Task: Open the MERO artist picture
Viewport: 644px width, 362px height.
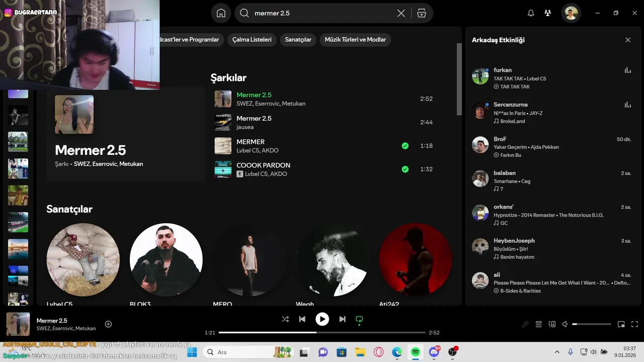Action: click(x=250, y=260)
